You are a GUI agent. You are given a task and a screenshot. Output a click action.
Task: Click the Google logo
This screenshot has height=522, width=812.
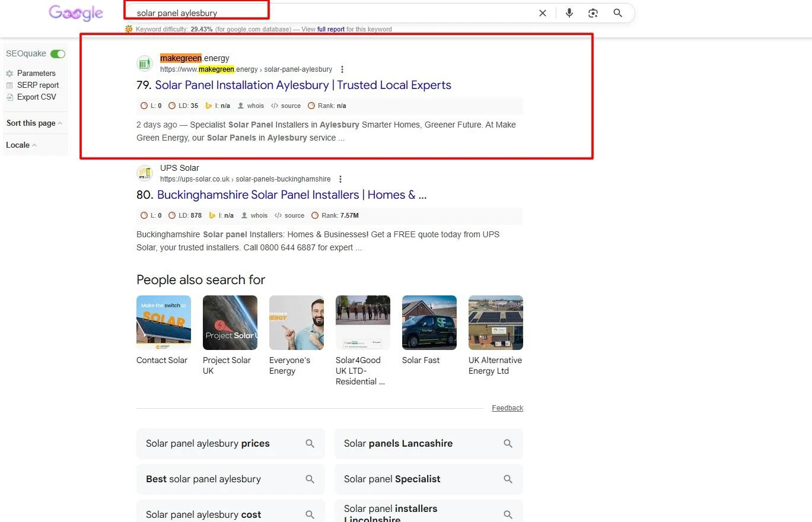76,13
